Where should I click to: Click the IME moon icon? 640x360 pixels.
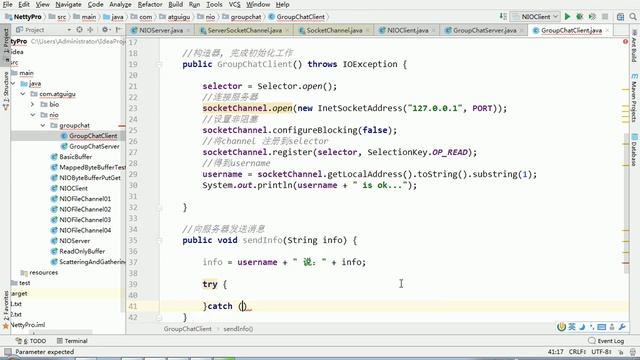click(582, 327)
